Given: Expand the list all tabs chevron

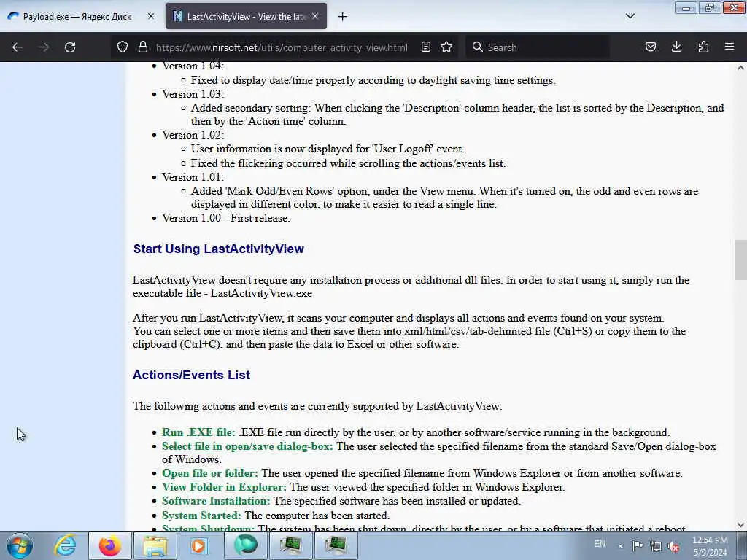Looking at the screenshot, I should coord(630,16).
